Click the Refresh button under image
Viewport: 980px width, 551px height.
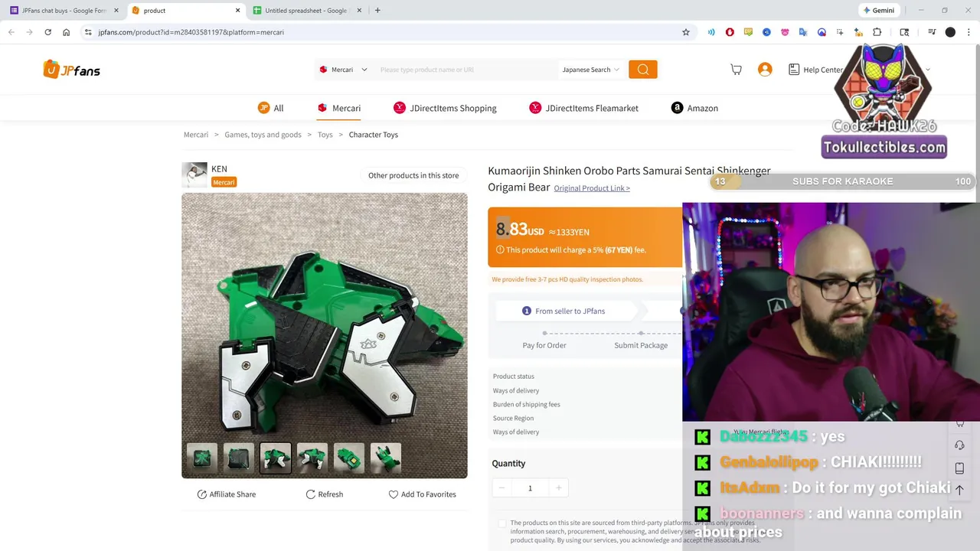pyautogui.click(x=325, y=494)
